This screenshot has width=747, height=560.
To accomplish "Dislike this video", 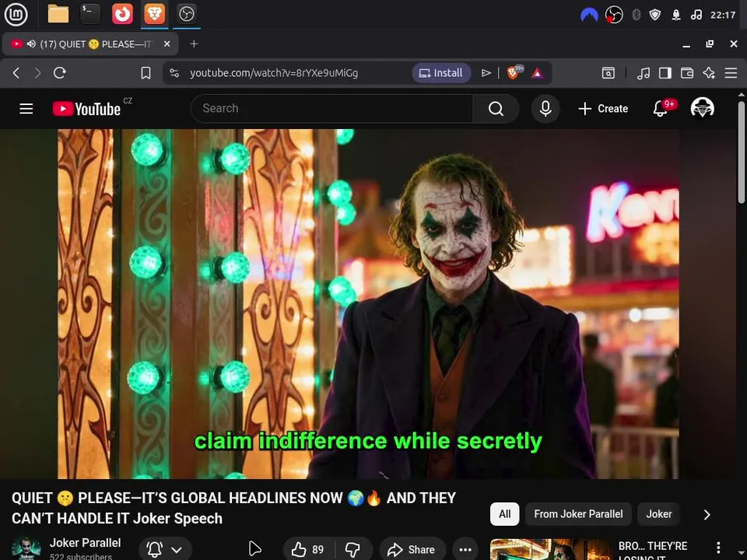I will 353,550.
